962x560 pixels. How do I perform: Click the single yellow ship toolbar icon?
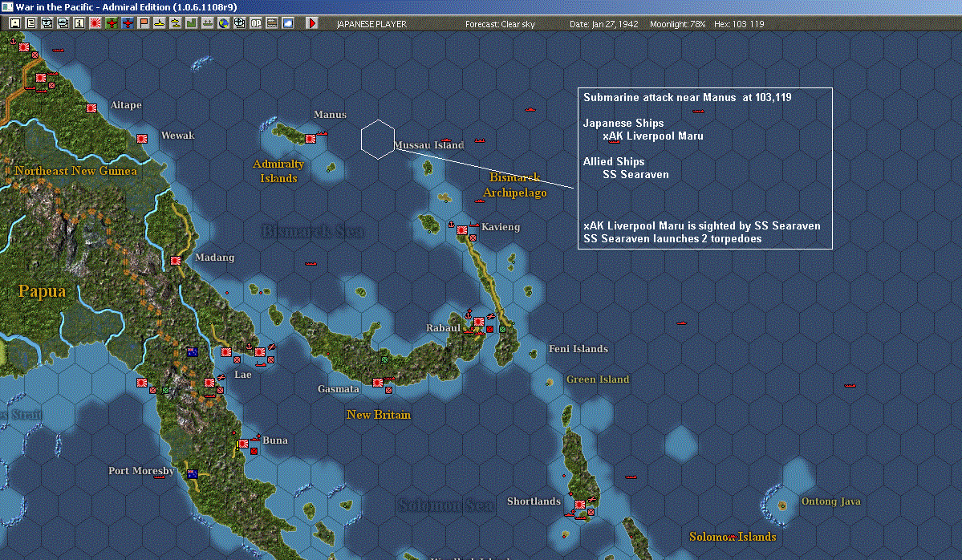click(160, 23)
